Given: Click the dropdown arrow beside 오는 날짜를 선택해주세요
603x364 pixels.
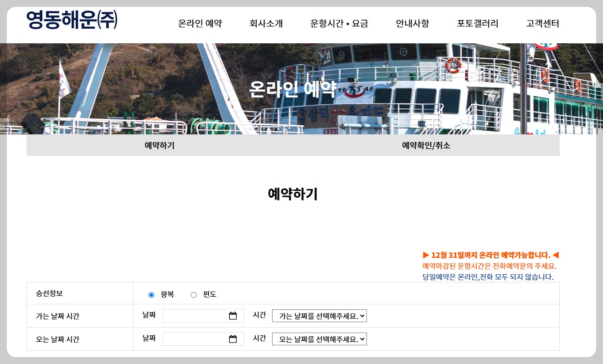Looking at the screenshot, I should click(x=362, y=338).
